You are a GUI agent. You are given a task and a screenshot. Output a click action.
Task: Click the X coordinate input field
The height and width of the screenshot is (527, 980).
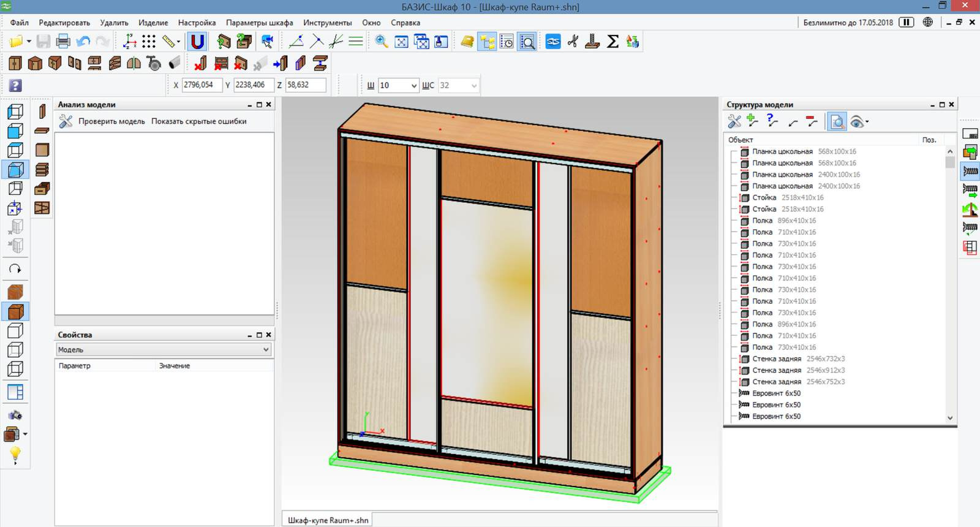[201, 85]
